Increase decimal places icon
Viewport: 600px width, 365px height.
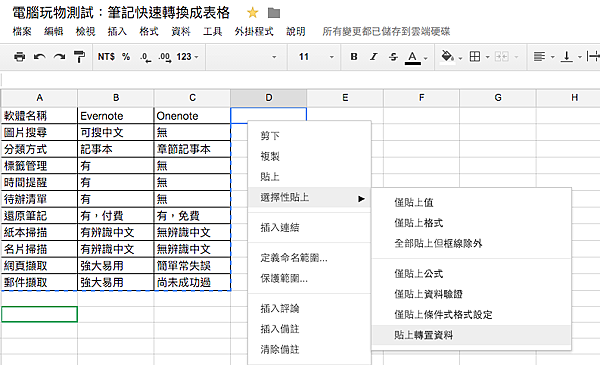165,57
